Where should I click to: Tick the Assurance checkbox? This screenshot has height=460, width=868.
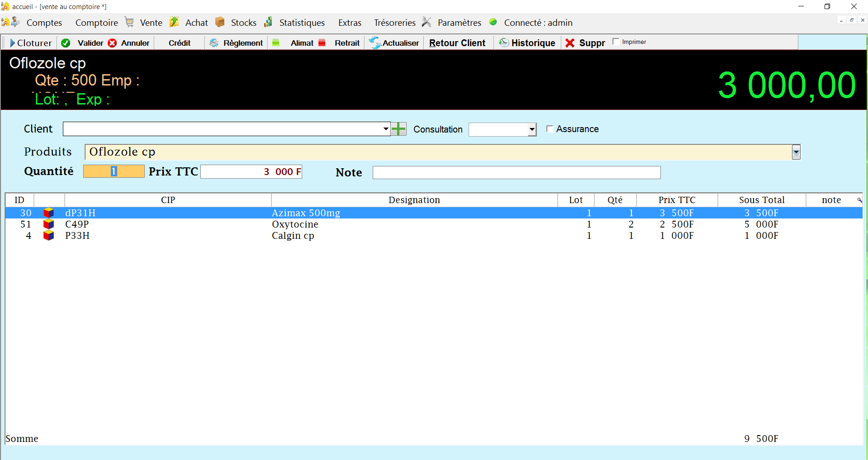click(550, 129)
